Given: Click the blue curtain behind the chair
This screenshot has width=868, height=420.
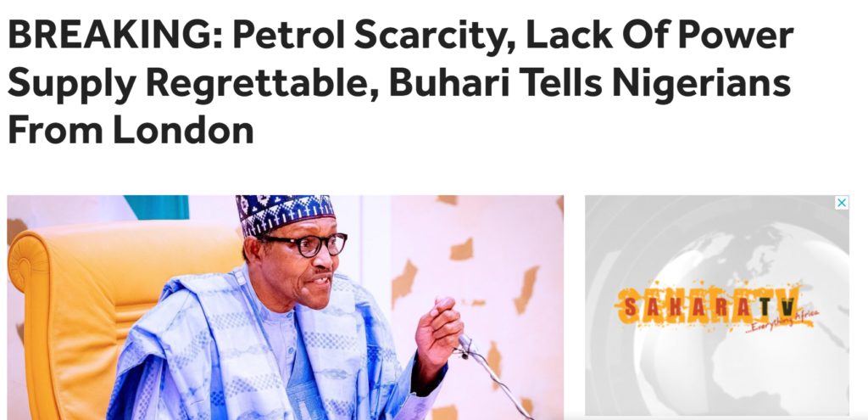Looking at the screenshot, I should [156, 207].
